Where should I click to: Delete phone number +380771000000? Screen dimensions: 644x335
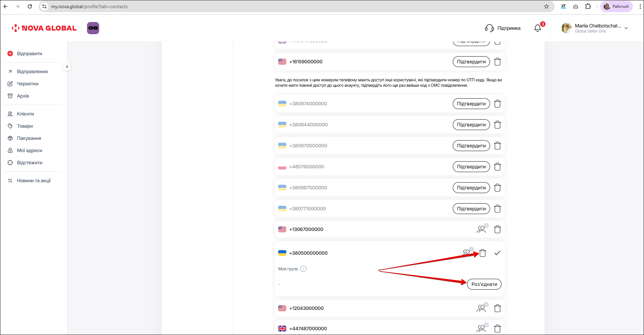click(497, 209)
